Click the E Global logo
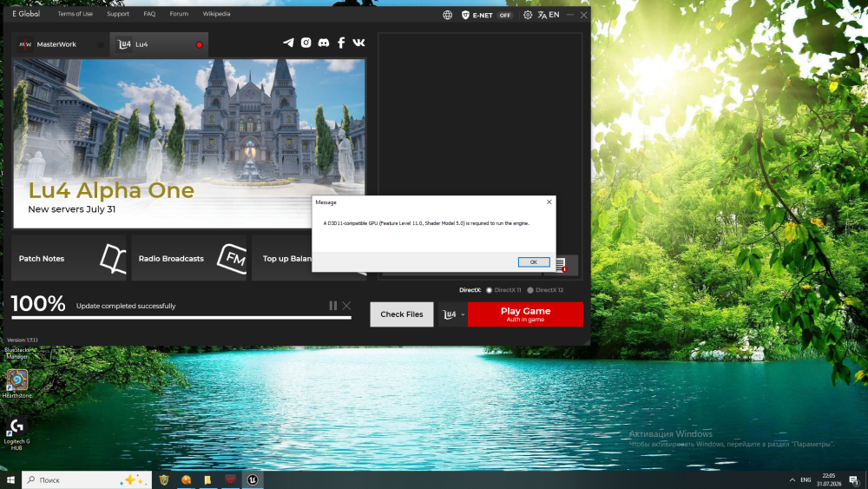This screenshot has height=489, width=868. (x=26, y=14)
